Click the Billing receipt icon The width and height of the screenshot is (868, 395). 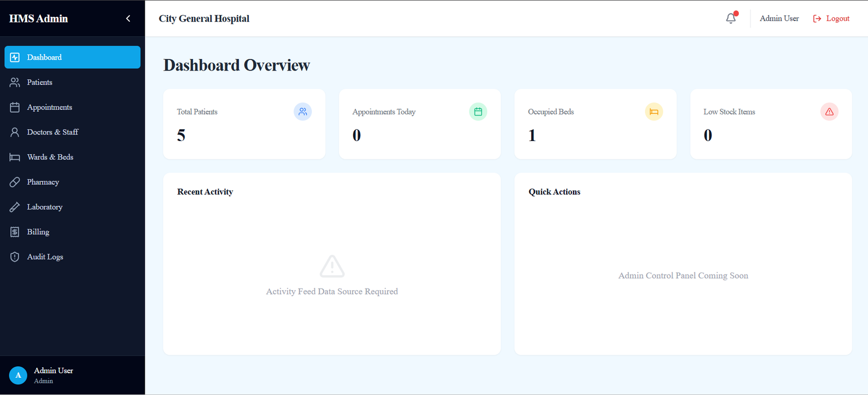click(15, 232)
